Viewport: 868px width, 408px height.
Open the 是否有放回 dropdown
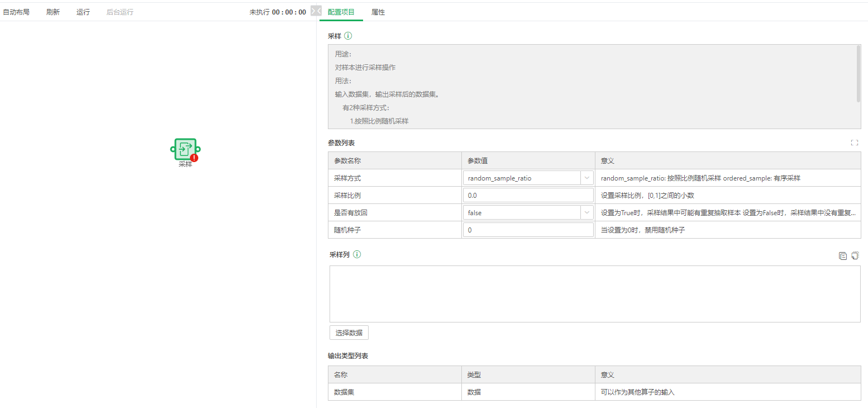point(527,213)
